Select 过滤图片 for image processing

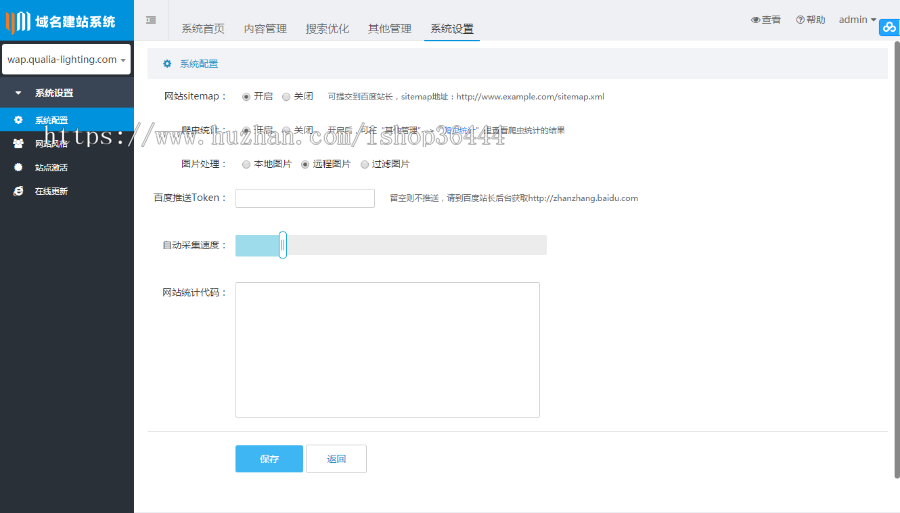coord(364,165)
